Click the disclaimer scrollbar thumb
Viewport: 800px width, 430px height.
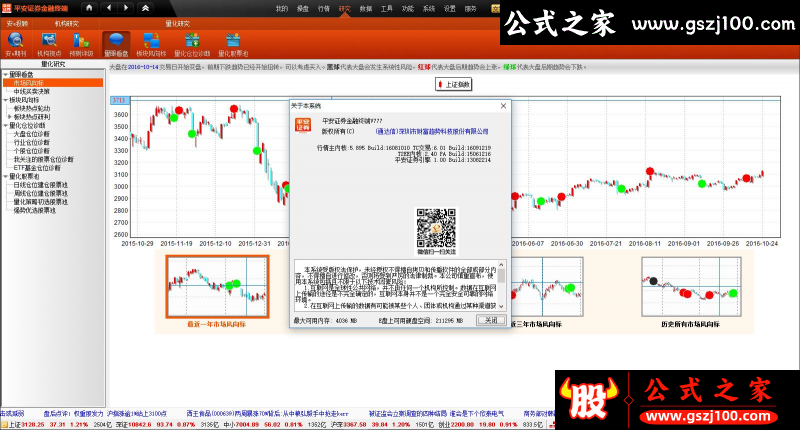501,276
